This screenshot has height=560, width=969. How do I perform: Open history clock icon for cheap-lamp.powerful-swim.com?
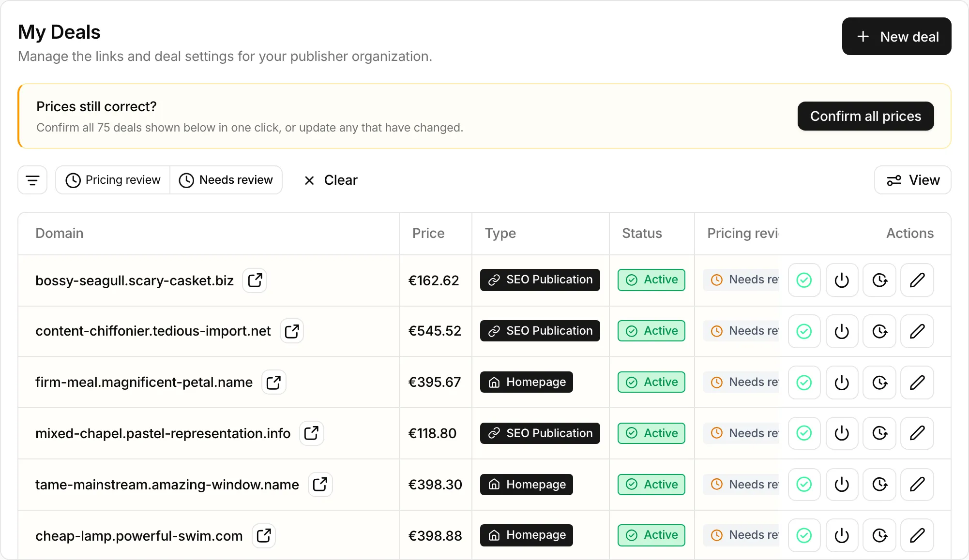(x=879, y=535)
